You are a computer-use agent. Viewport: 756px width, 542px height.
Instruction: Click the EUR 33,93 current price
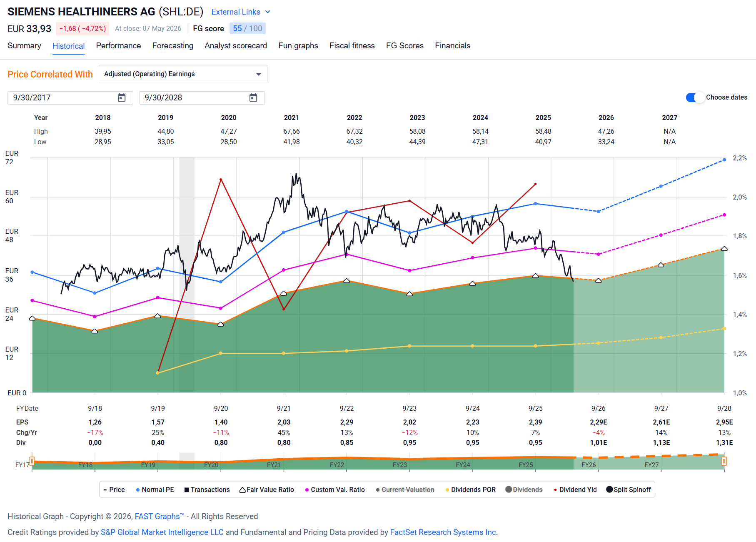30,29
